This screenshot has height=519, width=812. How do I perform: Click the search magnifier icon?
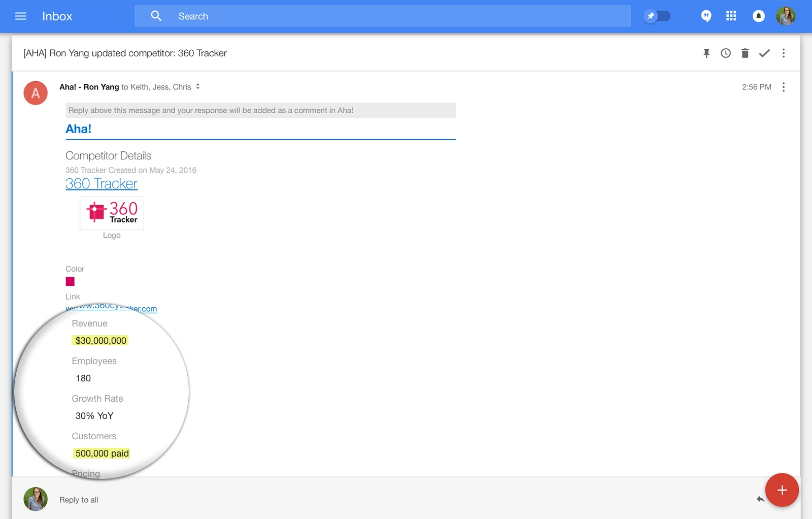coord(156,16)
